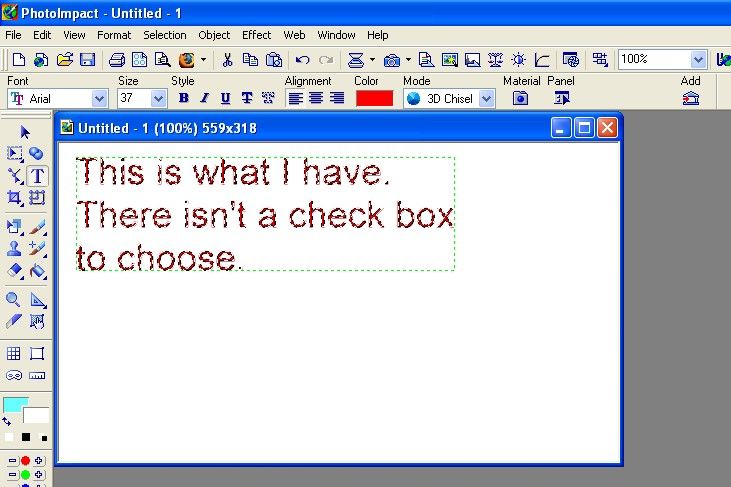This screenshot has height=487, width=731.
Task: Click inside the font size field showing 37
Action: click(x=134, y=98)
